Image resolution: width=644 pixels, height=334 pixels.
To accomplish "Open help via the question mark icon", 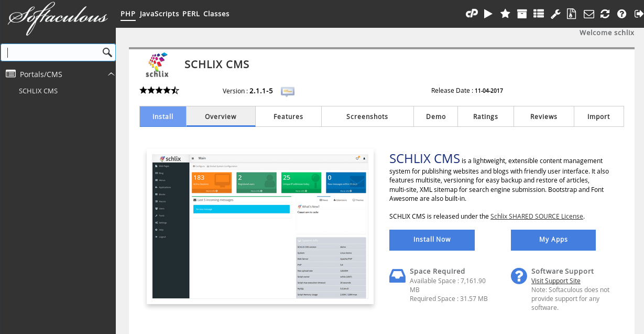I will click(622, 14).
